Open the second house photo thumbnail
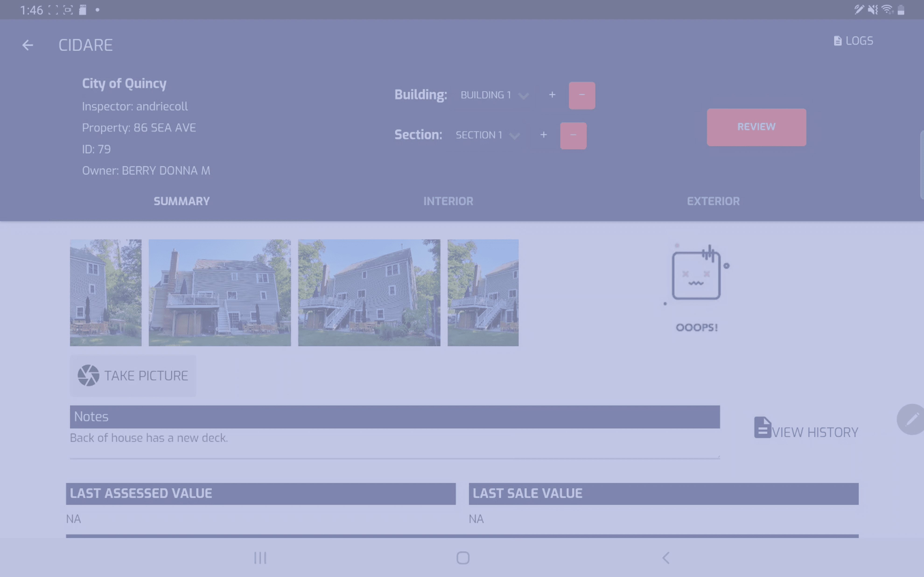This screenshot has width=924, height=577. click(219, 292)
